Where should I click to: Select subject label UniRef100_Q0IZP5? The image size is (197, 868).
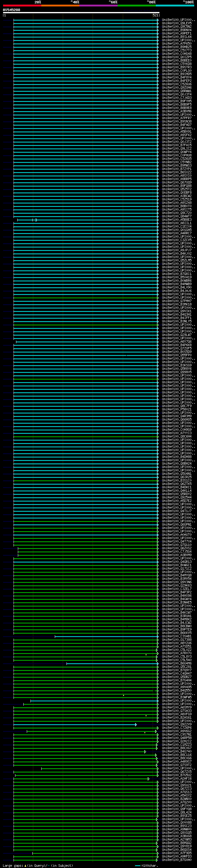tap(176, 57)
